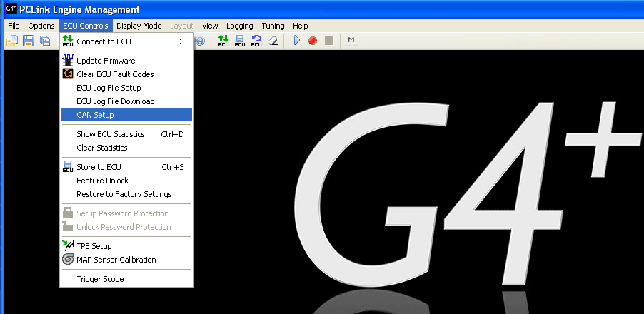Screen dimensions: 644x314
Task: Select CAN Setup from the menu
Action: point(95,115)
